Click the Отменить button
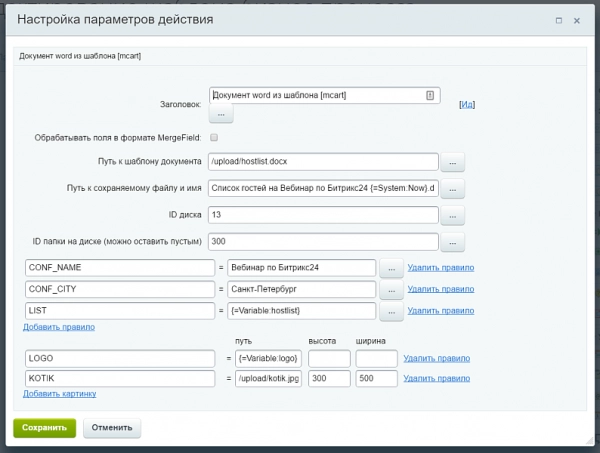The height and width of the screenshot is (453, 600). click(112, 428)
